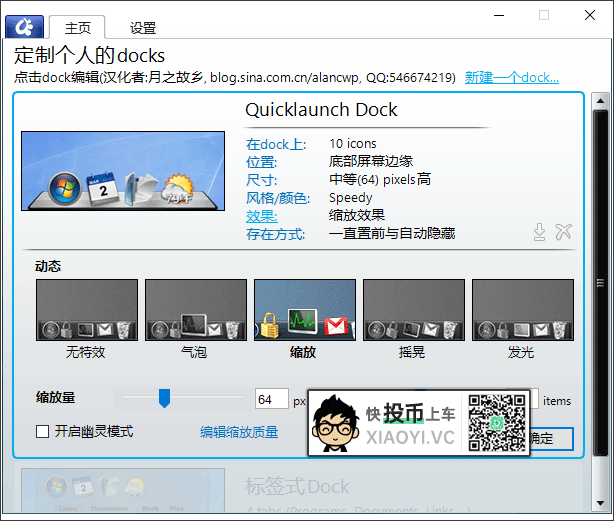Screen dimensions: 614x521
Task: Select the 无特效 (no effect) animation thumbnail
Action: pos(87,310)
